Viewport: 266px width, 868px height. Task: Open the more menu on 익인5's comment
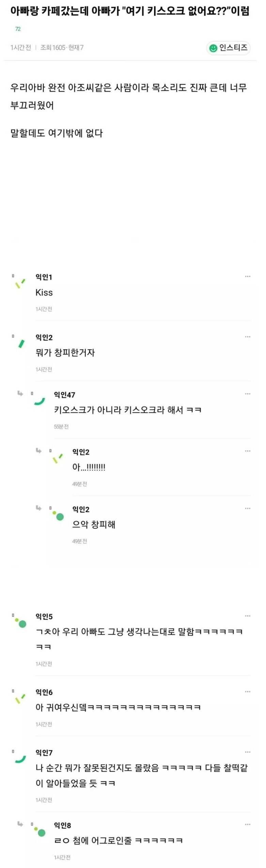(248, 616)
